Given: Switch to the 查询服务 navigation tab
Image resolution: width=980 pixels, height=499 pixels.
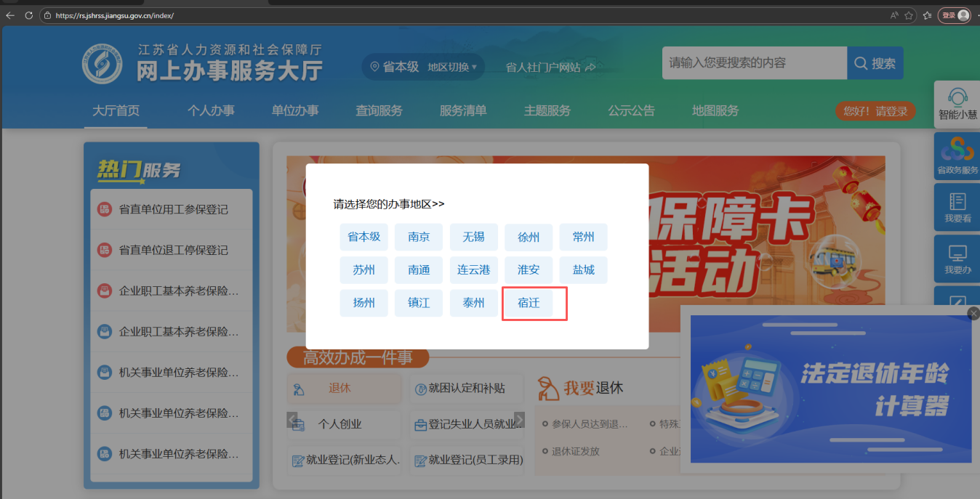Looking at the screenshot, I should pos(379,110).
